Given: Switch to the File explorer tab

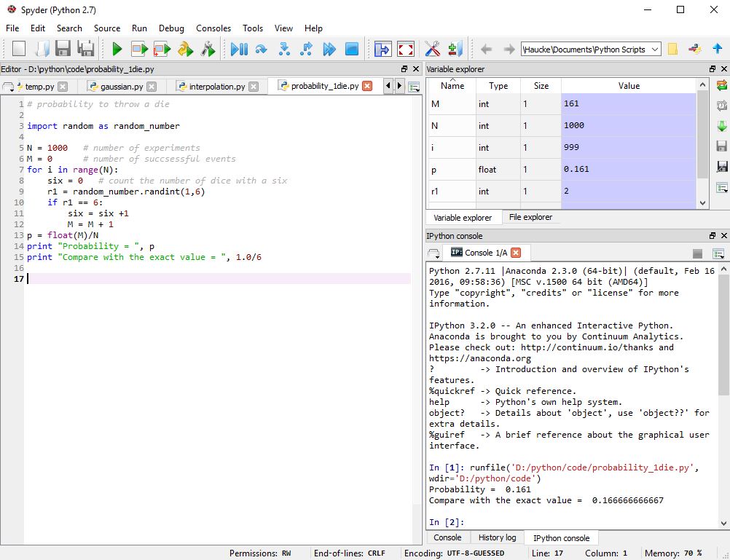Looking at the screenshot, I should coord(530,217).
